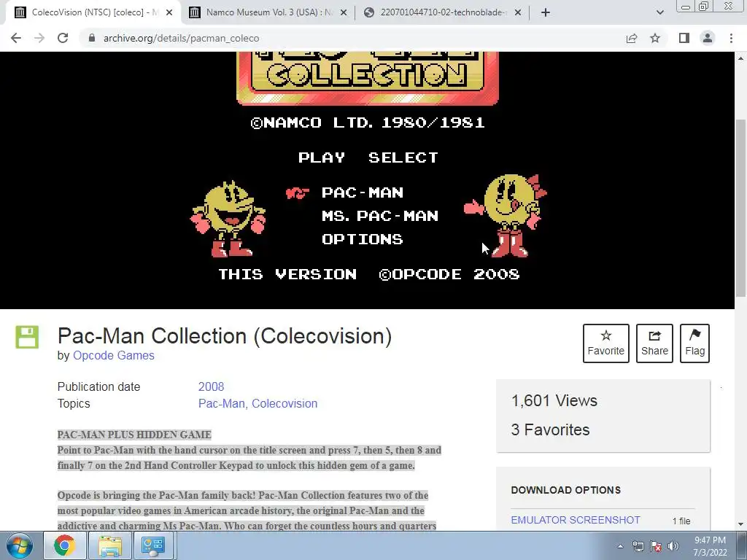The width and height of the screenshot is (747, 560).
Task: Click the Favorite button
Action: pos(606,343)
